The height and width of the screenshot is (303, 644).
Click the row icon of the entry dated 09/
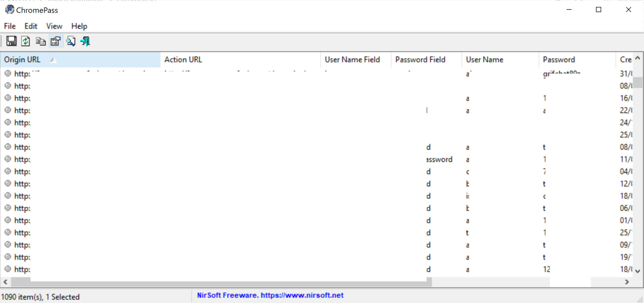pos(8,245)
